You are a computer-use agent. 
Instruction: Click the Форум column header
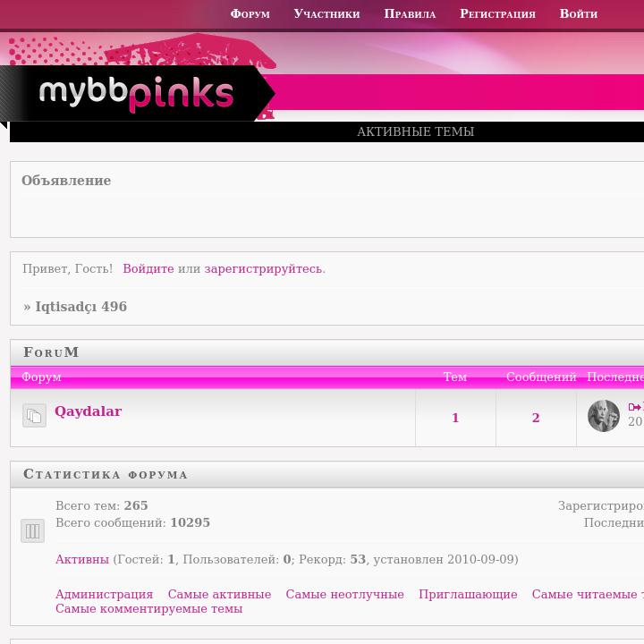41,377
